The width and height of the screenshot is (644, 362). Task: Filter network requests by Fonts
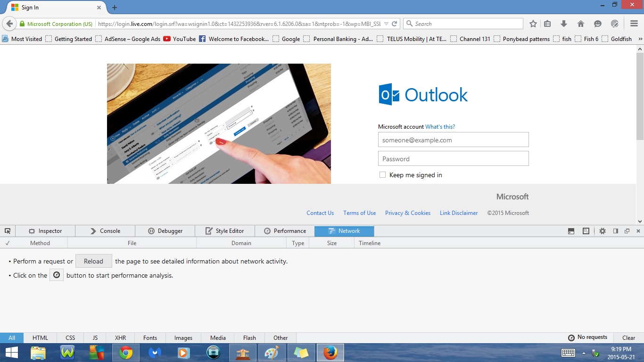coord(150,337)
